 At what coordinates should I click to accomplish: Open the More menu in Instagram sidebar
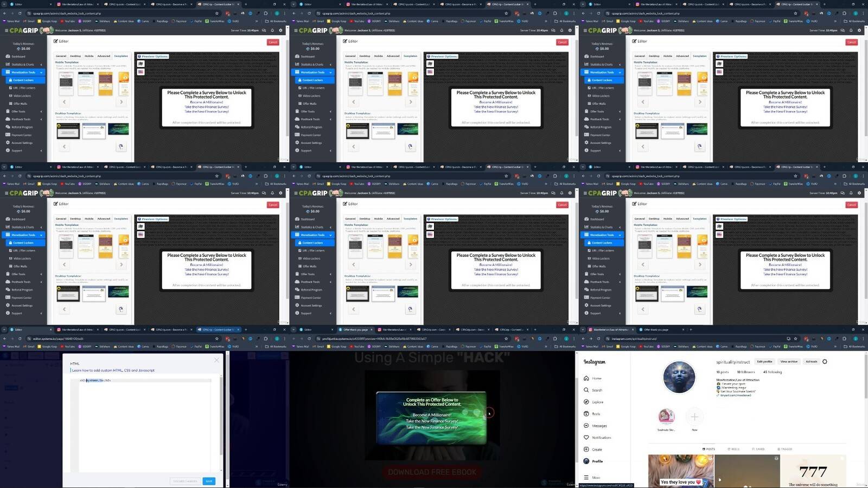[x=591, y=478]
